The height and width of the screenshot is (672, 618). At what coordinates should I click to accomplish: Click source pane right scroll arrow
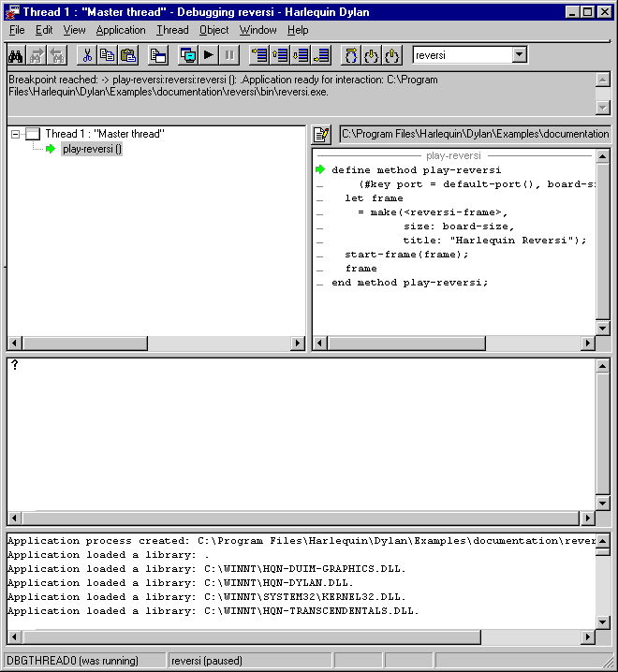[x=588, y=343]
